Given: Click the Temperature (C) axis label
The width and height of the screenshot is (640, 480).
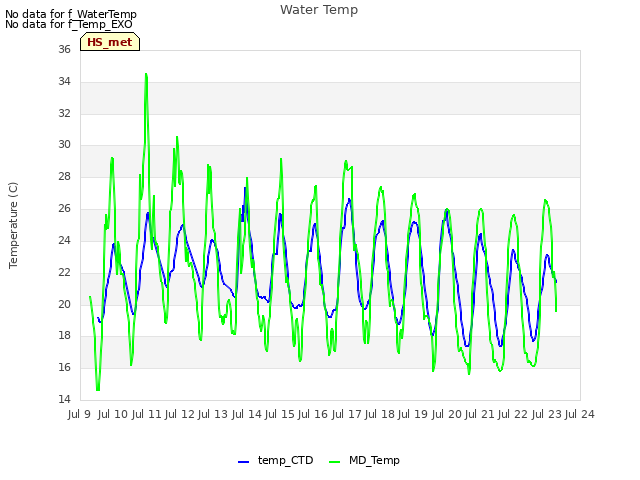Looking at the screenshot, I should (13, 225).
